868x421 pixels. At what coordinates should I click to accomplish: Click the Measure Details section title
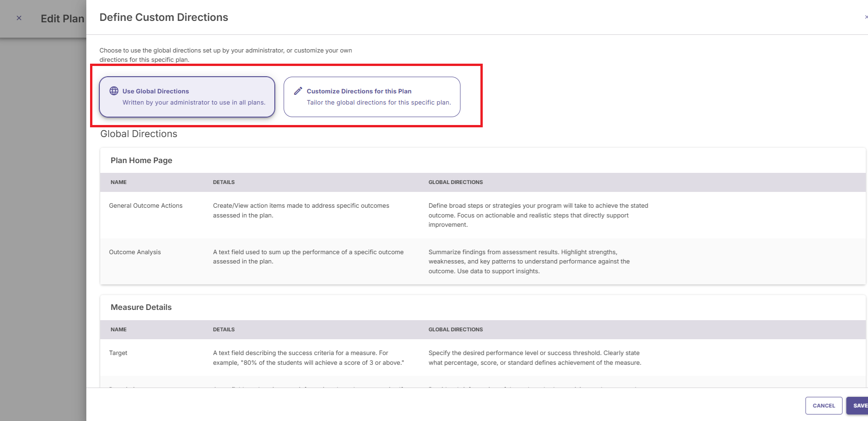click(141, 307)
